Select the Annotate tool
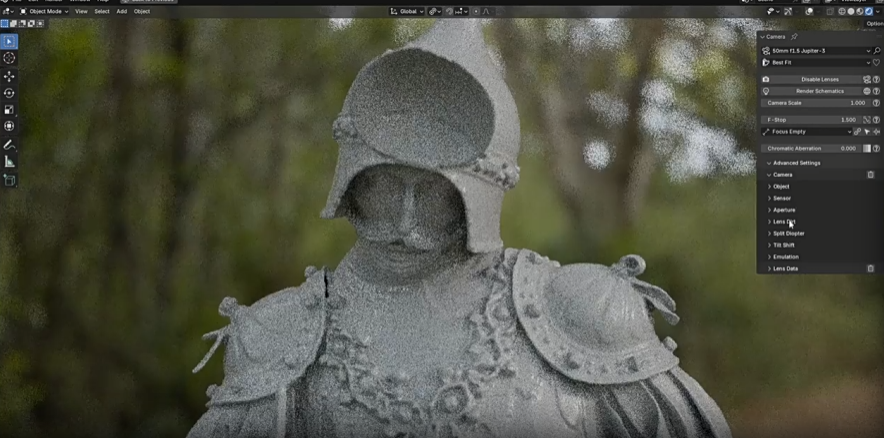Image resolution: width=884 pixels, height=438 pixels. pos(9,145)
